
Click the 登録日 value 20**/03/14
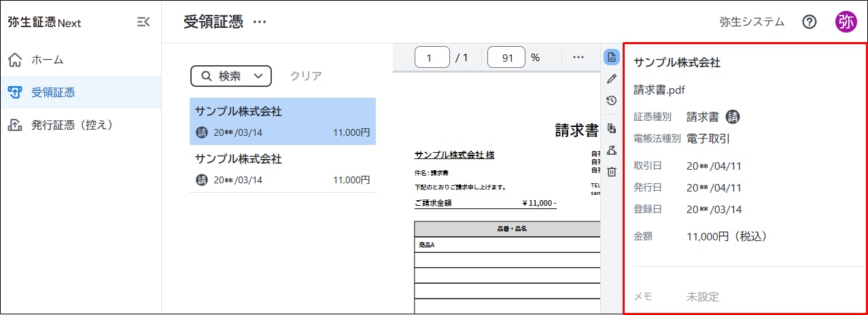714,209
